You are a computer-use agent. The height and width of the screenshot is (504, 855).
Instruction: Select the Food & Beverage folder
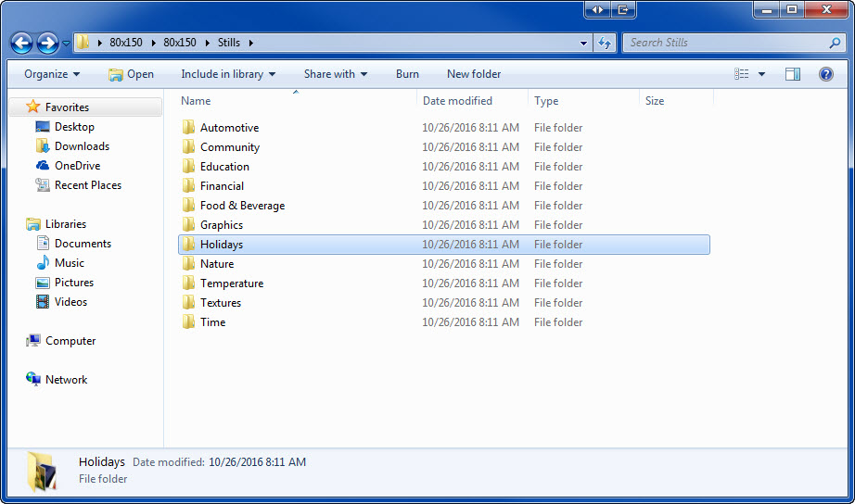coord(243,206)
